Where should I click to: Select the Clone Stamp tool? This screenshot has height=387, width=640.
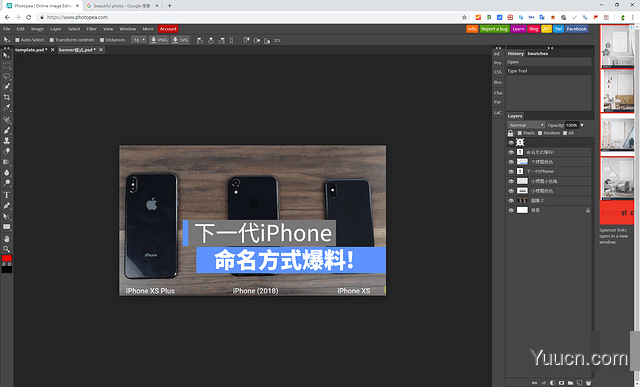(7, 140)
